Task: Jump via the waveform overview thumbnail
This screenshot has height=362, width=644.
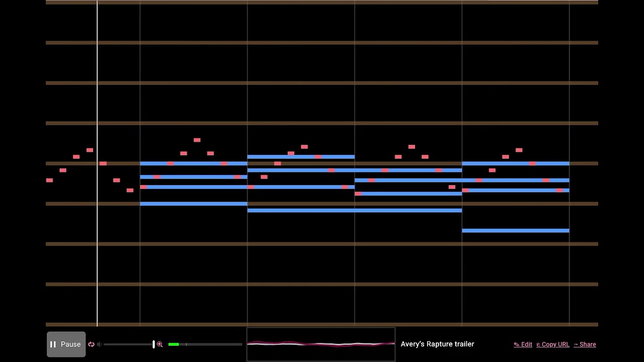Action: click(x=321, y=344)
